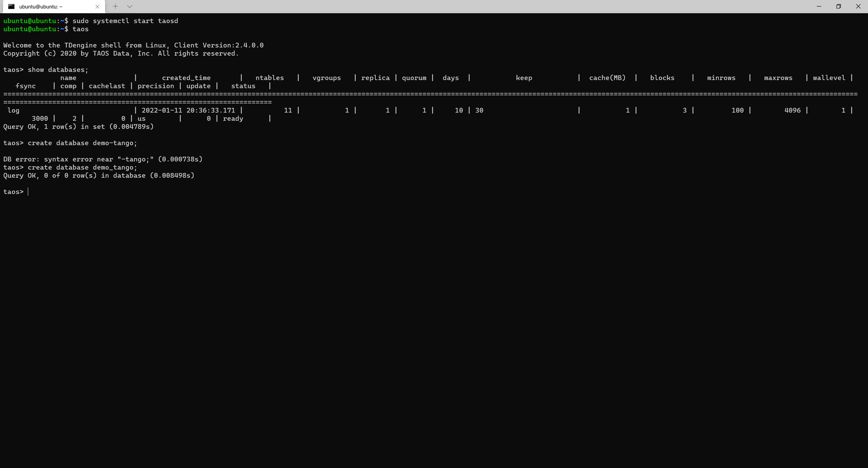Click the 'comp' column header
The image size is (868, 468).
point(68,86)
